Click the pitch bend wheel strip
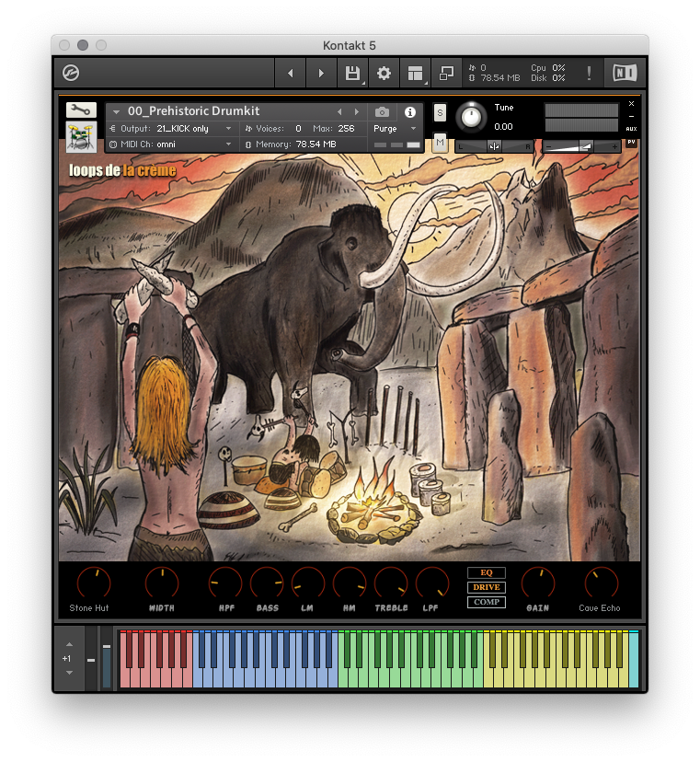The width and height of the screenshot is (700, 762). point(91,659)
